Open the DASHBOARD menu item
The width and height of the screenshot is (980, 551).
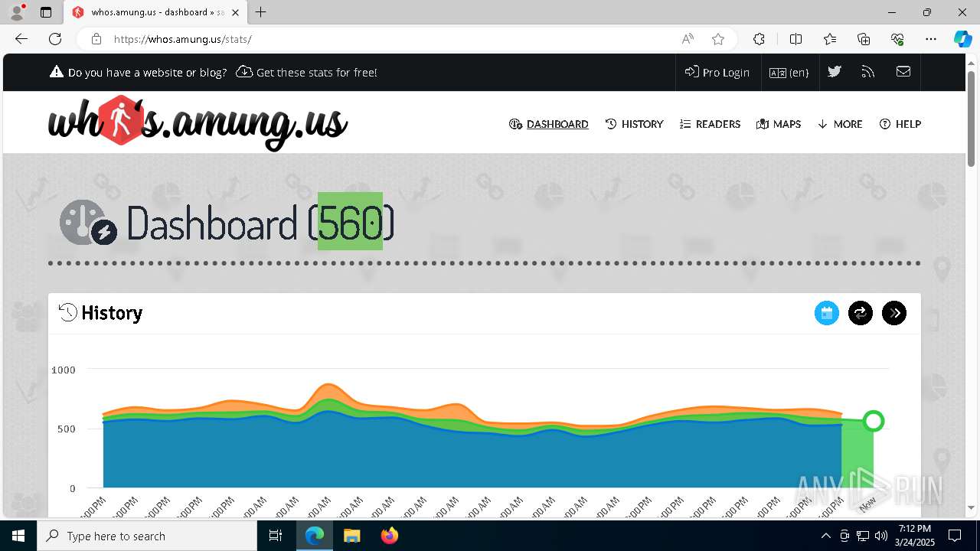click(x=549, y=124)
